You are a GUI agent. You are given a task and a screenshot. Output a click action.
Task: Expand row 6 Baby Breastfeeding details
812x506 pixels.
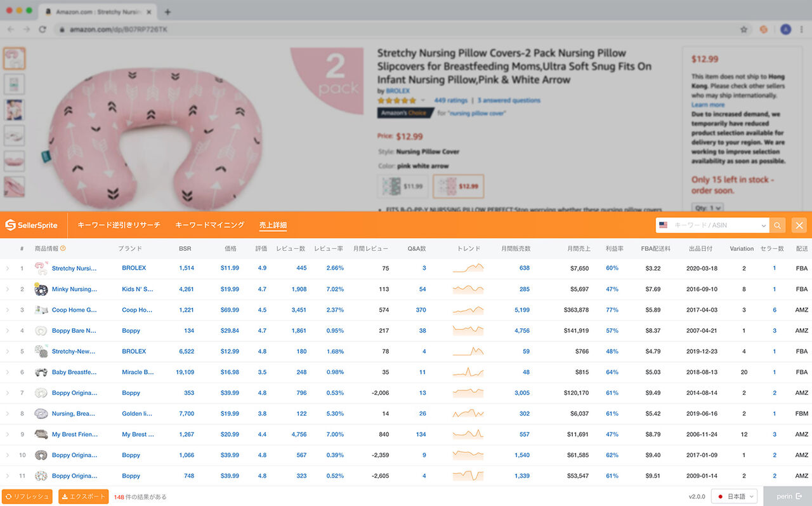coord(8,372)
